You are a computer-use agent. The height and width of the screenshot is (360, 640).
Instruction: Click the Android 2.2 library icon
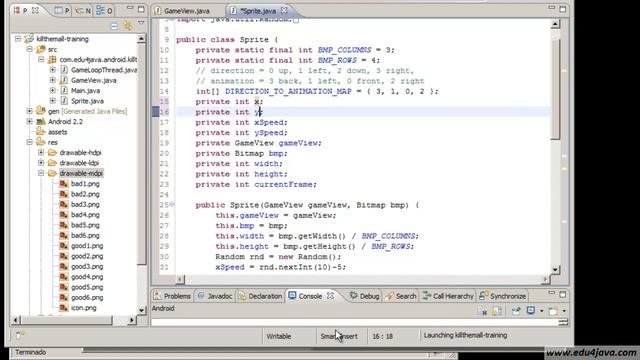point(40,121)
